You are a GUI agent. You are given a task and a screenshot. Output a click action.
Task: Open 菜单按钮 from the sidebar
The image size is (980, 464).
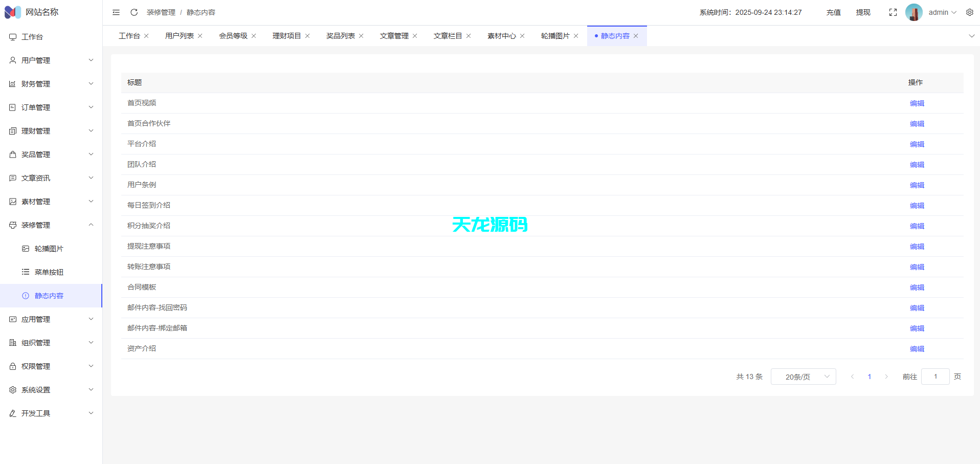click(x=49, y=272)
